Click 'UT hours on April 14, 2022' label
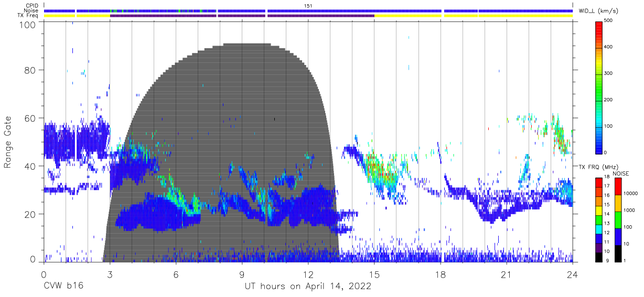Viewport: 644px width, 297px height. 308,286
